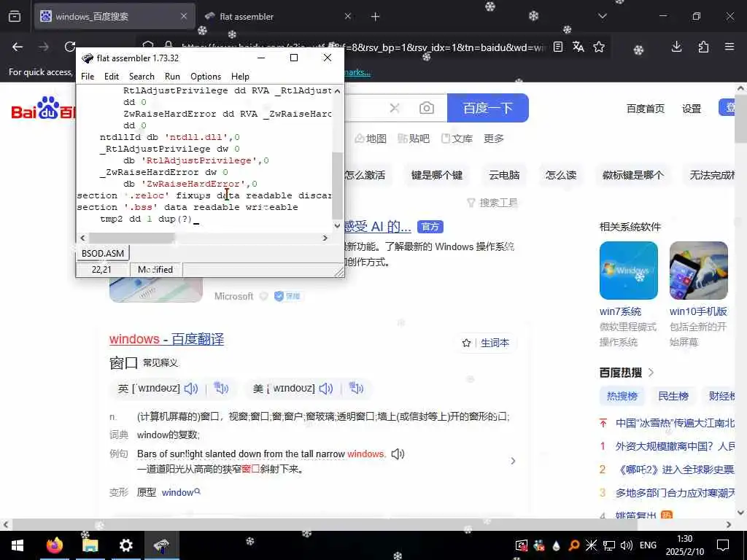747x560 pixels.
Task: Click the camera image search icon
Action: [426, 108]
